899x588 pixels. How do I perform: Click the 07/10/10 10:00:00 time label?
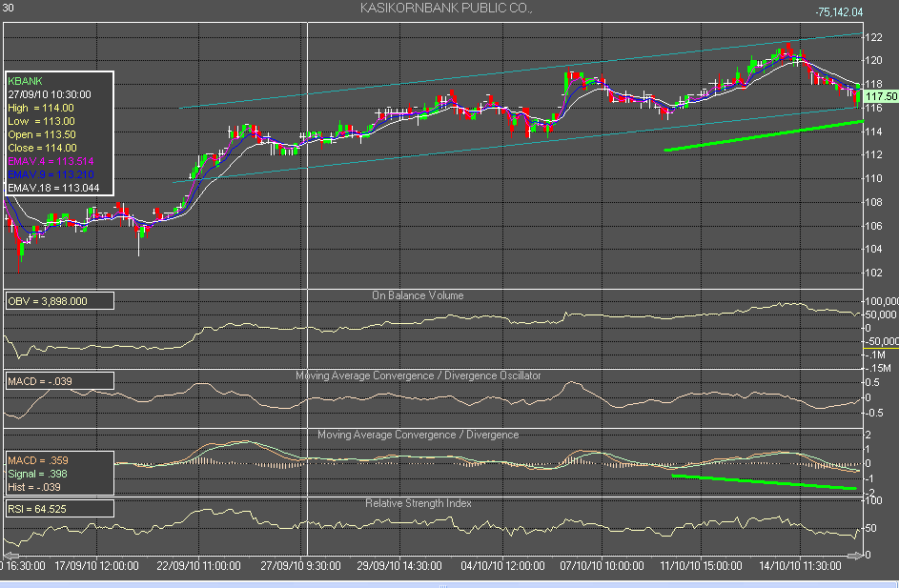[602, 566]
